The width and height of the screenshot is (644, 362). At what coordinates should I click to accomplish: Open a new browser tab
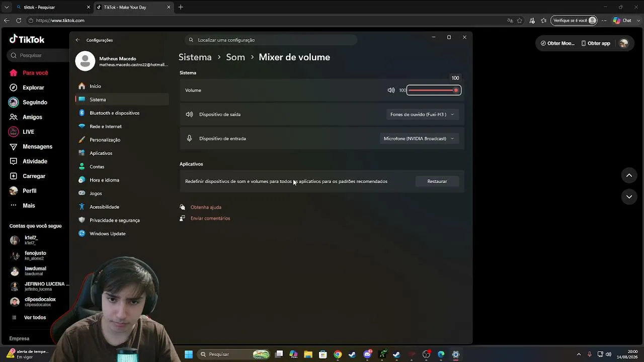coord(181,7)
